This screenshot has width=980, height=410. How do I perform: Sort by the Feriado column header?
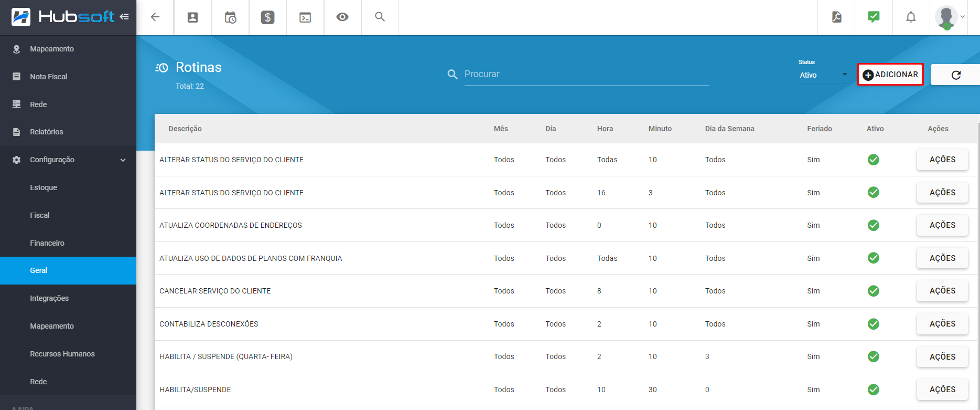pos(820,129)
